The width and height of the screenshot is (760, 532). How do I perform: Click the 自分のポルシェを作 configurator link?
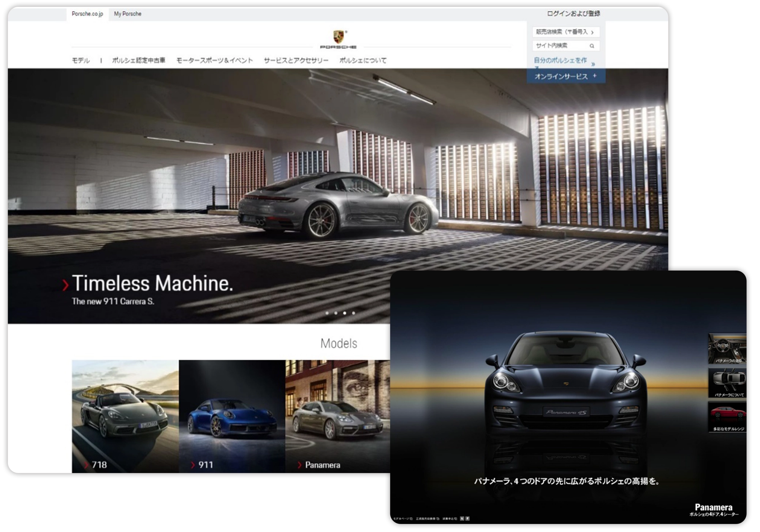pyautogui.click(x=560, y=60)
